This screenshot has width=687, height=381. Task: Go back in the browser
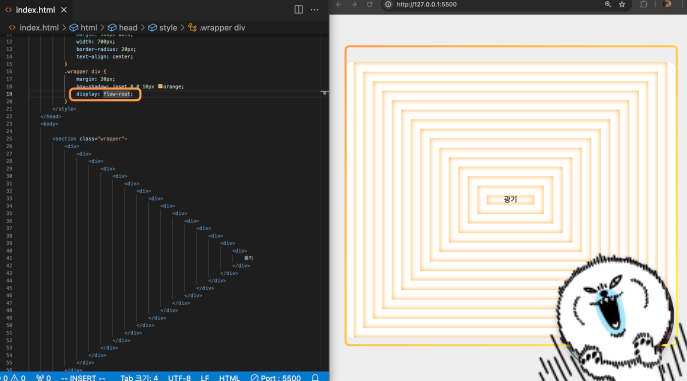click(339, 4)
